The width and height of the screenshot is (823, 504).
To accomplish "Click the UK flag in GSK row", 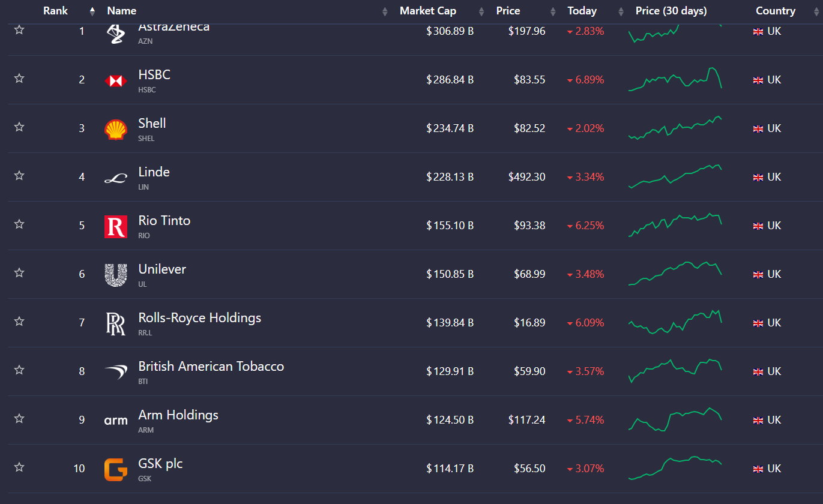I will (758, 469).
